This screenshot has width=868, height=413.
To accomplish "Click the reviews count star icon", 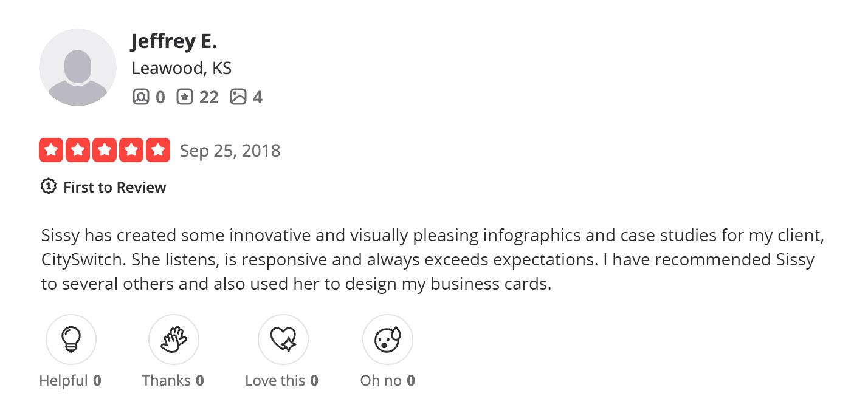I will (x=184, y=97).
